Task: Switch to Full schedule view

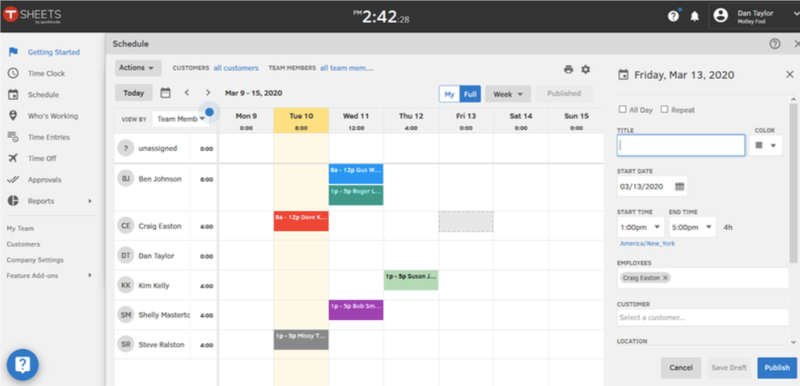Action: (470, 94)
